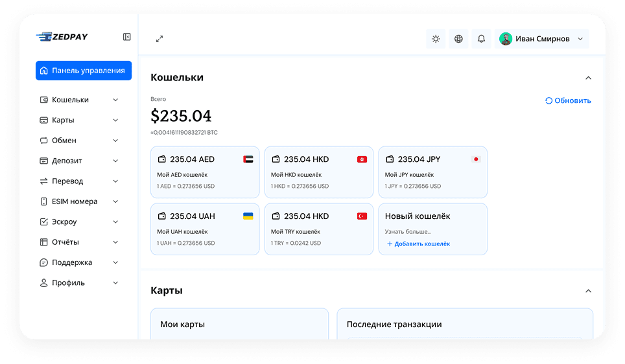625x364 pixels.
Task: Expand Эскроу sidebar chevron
Action: pos(115,222)
